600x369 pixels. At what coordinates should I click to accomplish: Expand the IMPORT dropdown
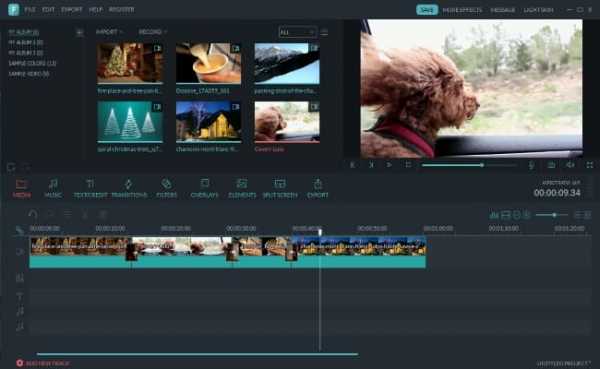(109, 32)
